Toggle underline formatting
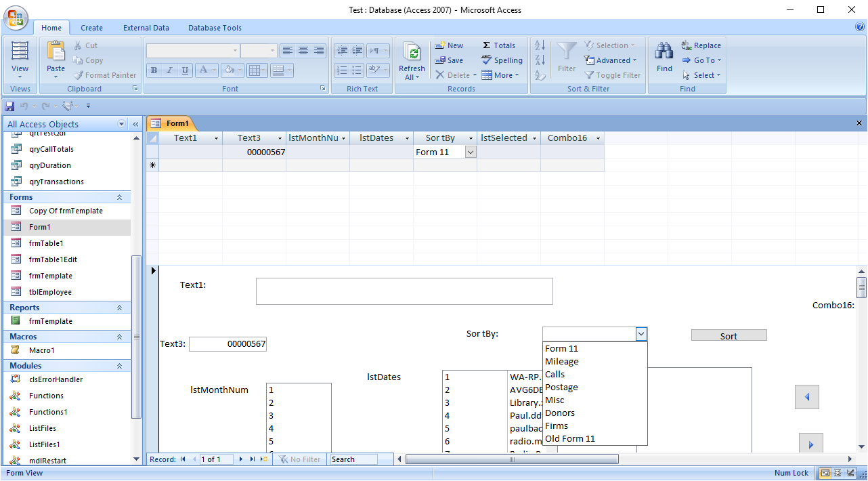 183,70
